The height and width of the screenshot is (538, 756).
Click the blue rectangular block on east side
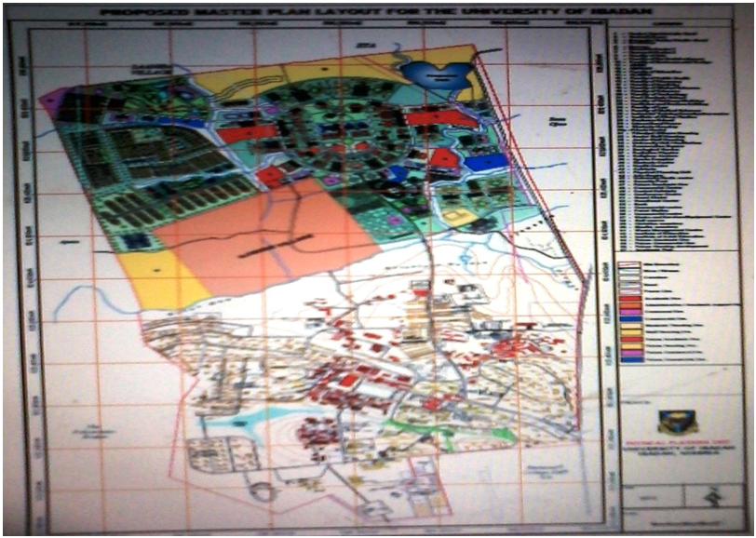[486, 161]
